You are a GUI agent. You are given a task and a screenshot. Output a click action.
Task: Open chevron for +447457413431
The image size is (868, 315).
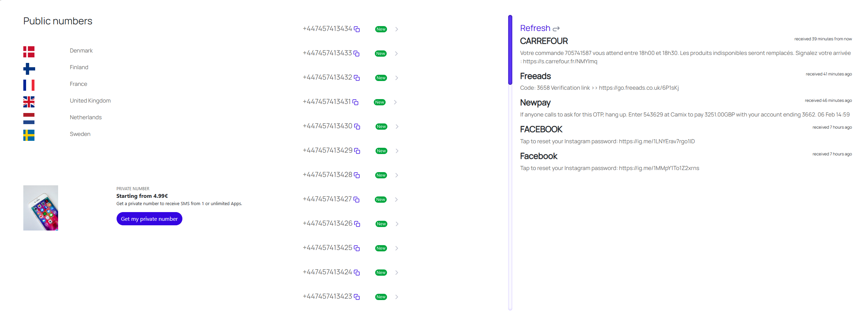(x=395, y=102)
